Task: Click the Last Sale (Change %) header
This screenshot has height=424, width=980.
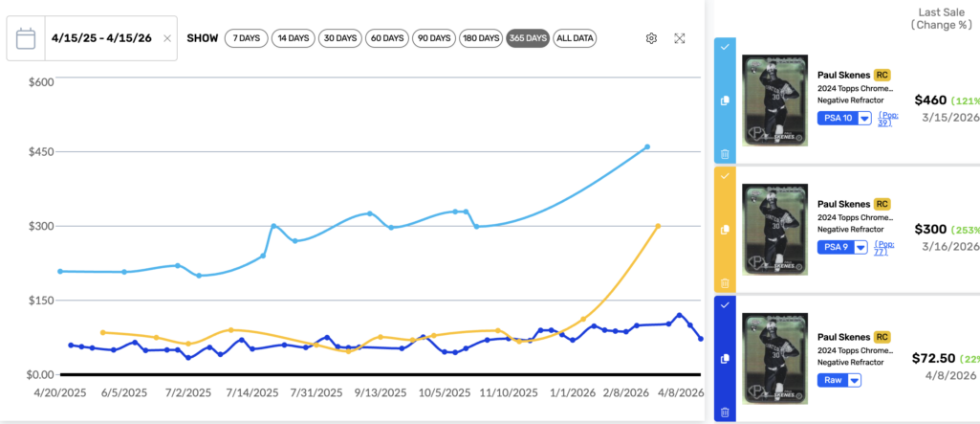Action: click(941, 19)
